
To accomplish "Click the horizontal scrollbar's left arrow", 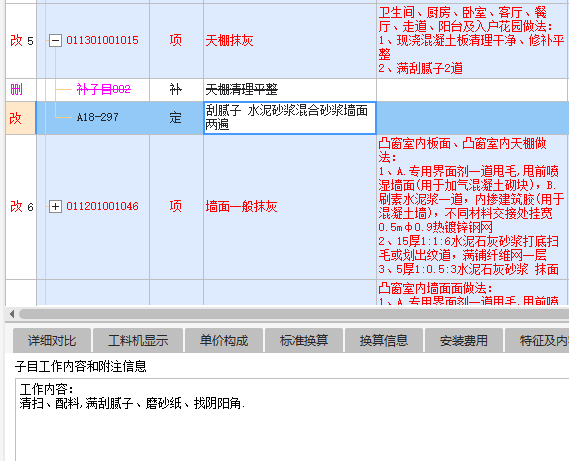I will pyautogui.click(x=12, y=314).
